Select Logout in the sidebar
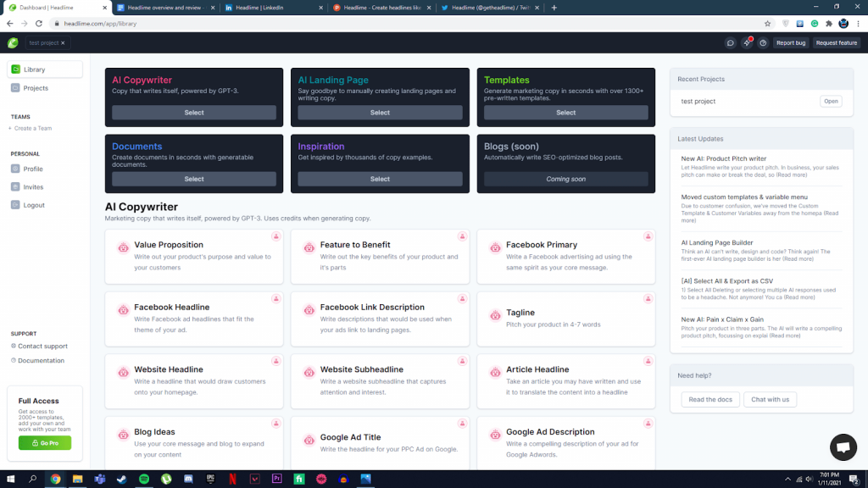The height and width of the screenshot is (488, 868). point(28,205)
